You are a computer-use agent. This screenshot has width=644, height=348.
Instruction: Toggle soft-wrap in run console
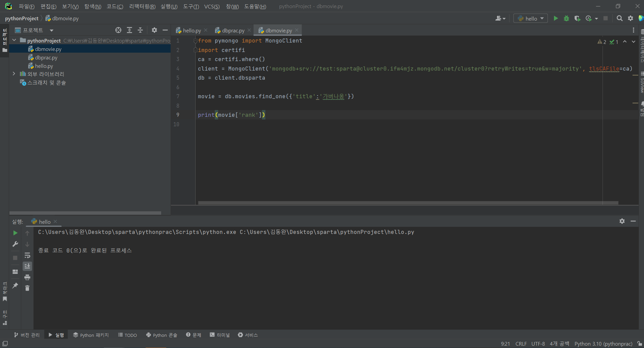(27, 255)
